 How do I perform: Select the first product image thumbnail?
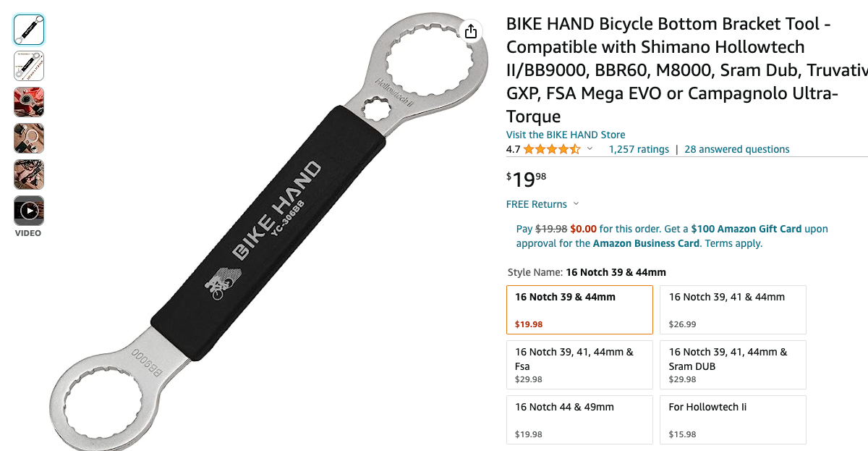coord(29,30)
